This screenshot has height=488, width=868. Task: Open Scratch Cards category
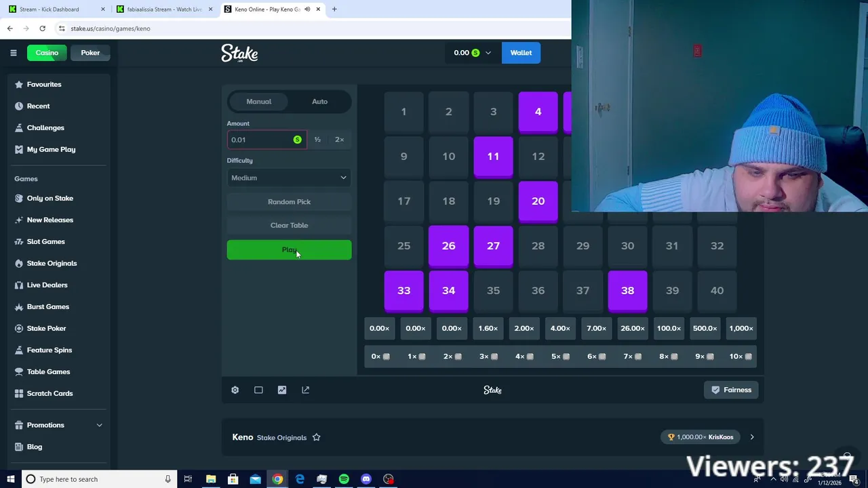point(50,393)
